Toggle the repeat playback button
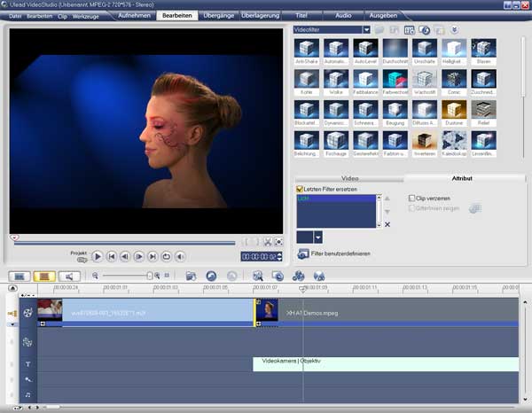Screen dimensions: 532x413 pyautogui.click(x=166, y=257)
